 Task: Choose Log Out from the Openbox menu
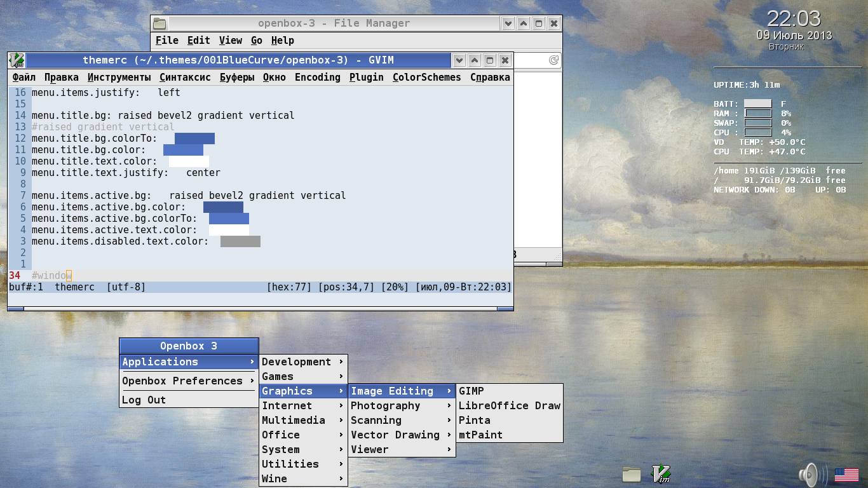pyautogui.click(x=189, y=400)
